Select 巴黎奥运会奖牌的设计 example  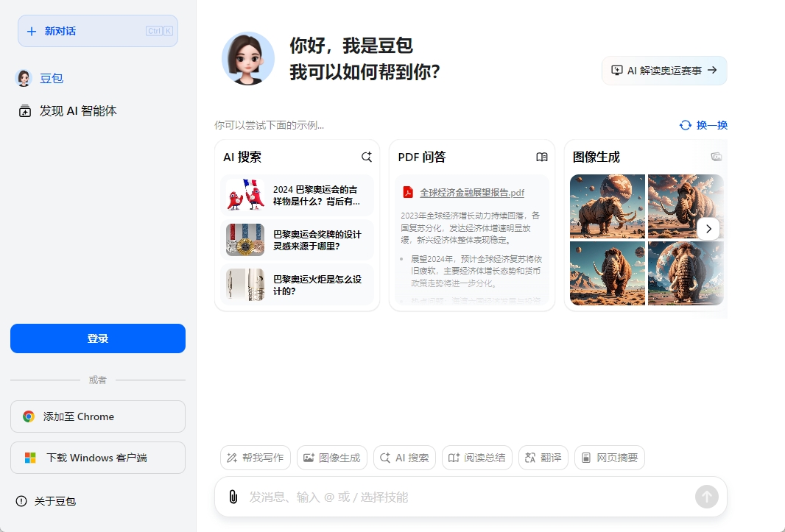click(298, 240)
